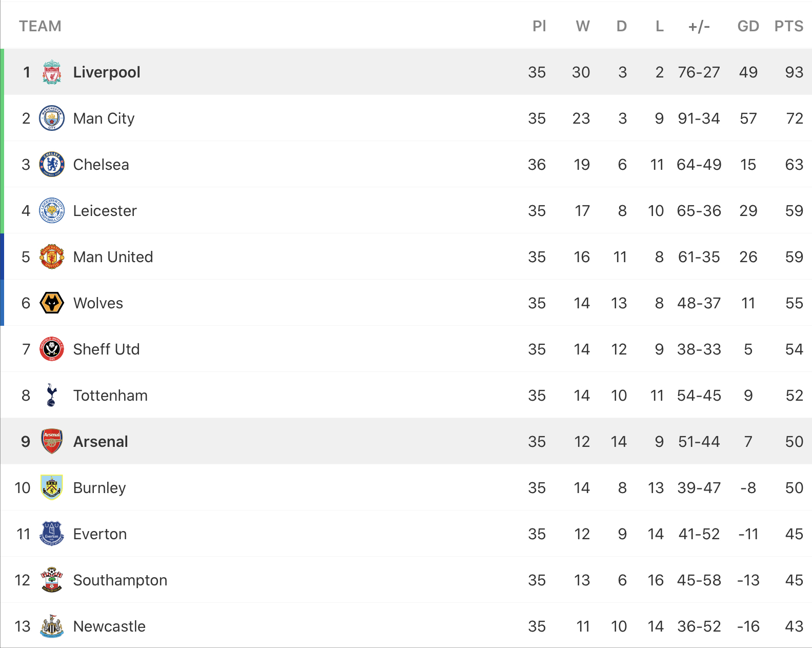Click Southampton's points value of 45
Image resolution: width=812 pixels, height=648 pixels.
tap(794, 580)
